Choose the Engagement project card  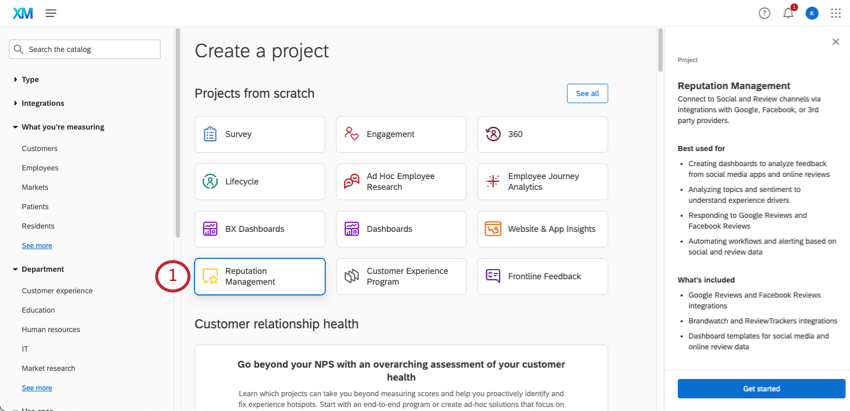[401, 134]
